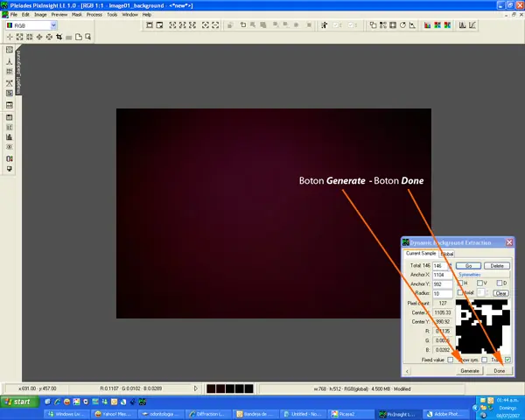Switch to the Global tab
Image resolution: width=525 pixels, height=420 pixels.
(447, 254)
